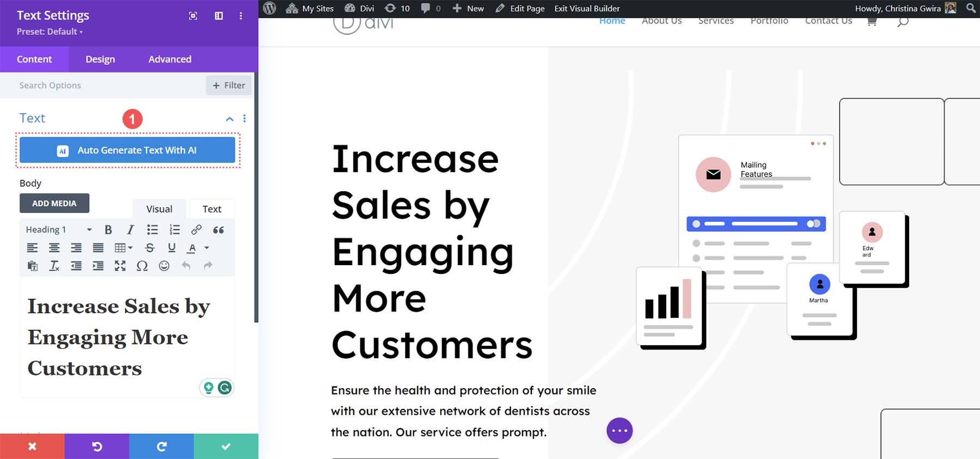Click Auto Generate Text With AI
Screen dimensions: 980x459
click(x=127, y=150)
